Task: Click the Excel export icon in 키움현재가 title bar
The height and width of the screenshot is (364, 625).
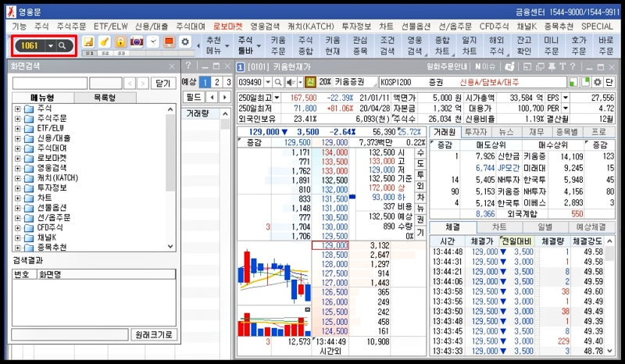Action: coord(509,66)
